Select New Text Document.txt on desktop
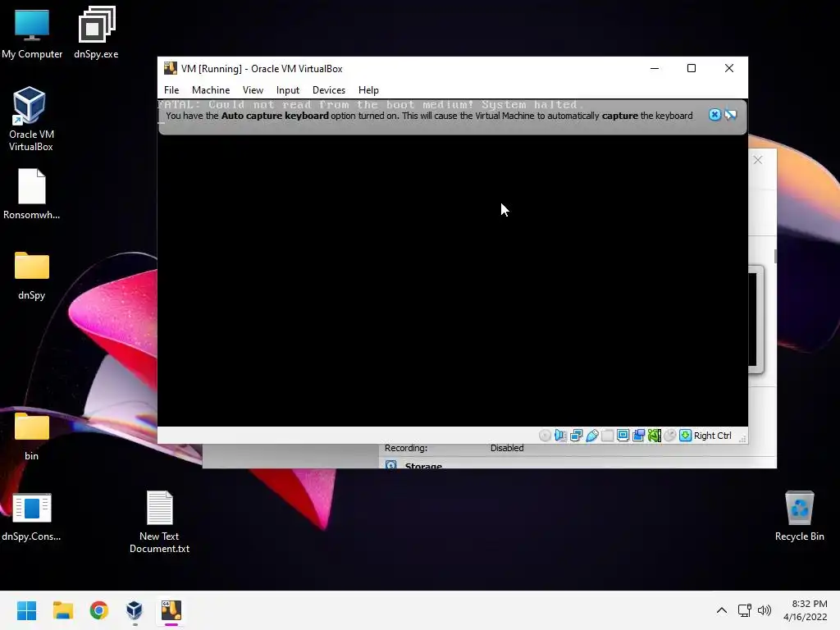 tap(160, 523)
